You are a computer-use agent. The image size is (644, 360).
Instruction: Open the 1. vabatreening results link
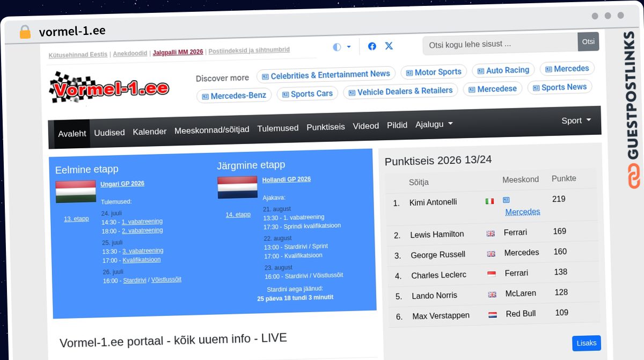tap(142, 221)
